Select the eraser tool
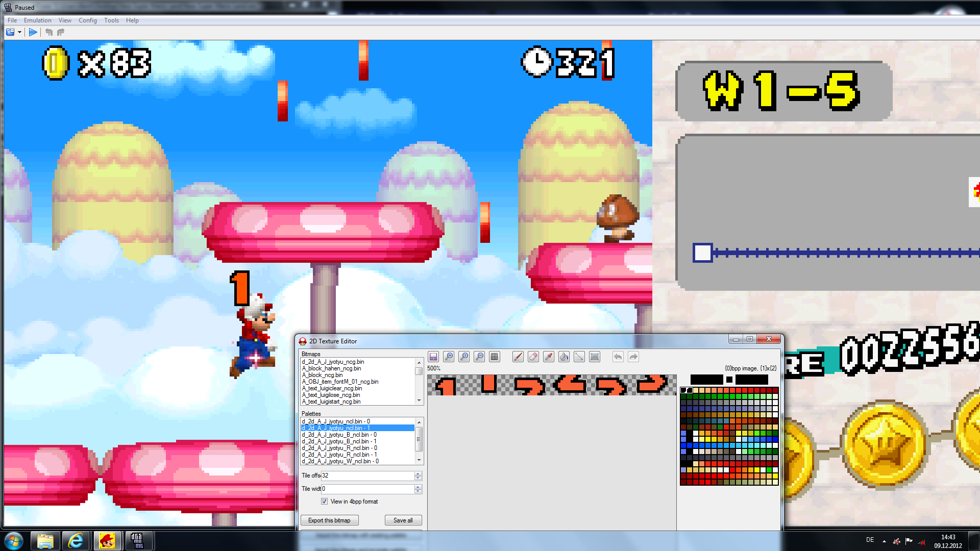The image size is (980, 551). (x=533, y=357)
